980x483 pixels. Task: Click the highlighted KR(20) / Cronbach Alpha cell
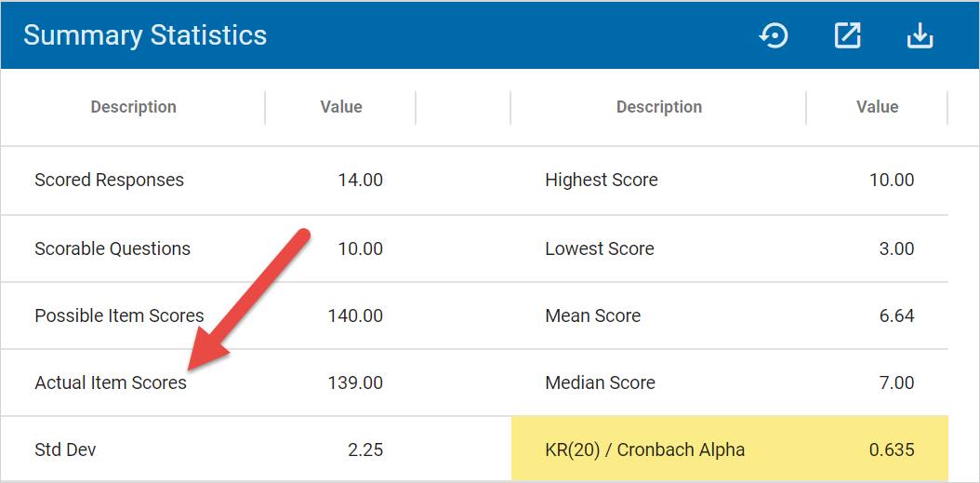[644, 450]
